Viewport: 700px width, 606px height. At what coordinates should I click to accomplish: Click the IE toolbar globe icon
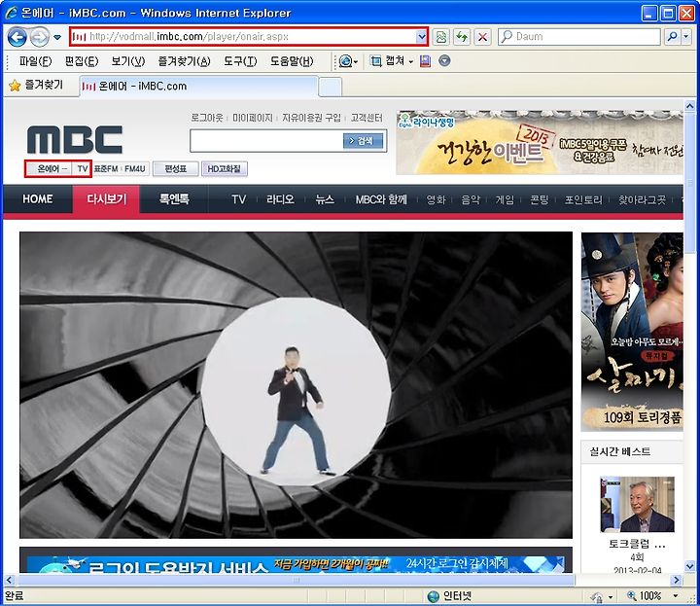345,61
